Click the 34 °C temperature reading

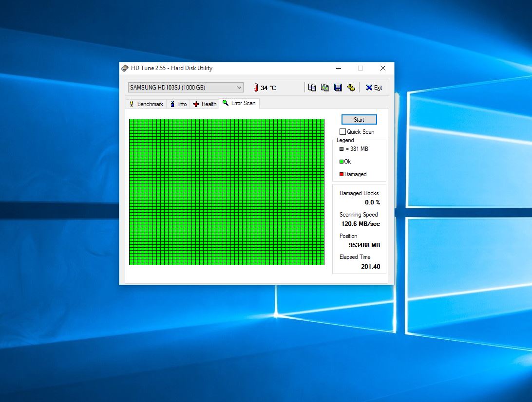point(268,88)
